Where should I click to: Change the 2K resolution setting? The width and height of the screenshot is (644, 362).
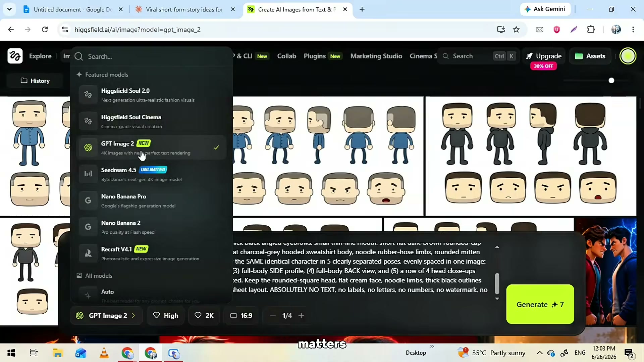tap(204, 316)
